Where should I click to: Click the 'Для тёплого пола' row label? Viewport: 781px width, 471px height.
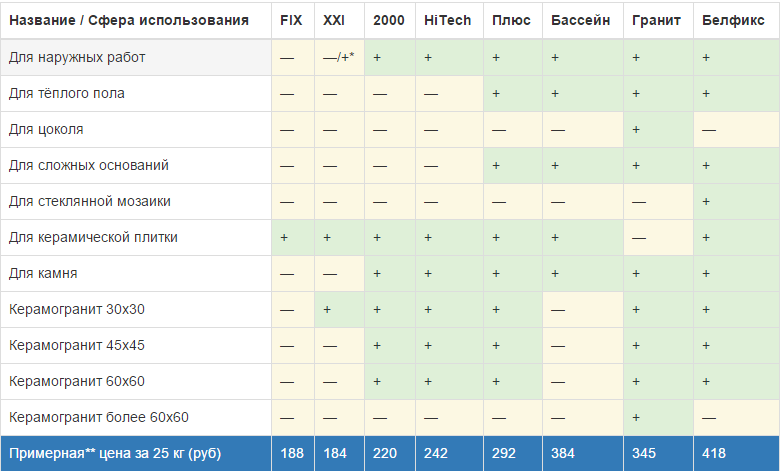click(x=67, y=94)
